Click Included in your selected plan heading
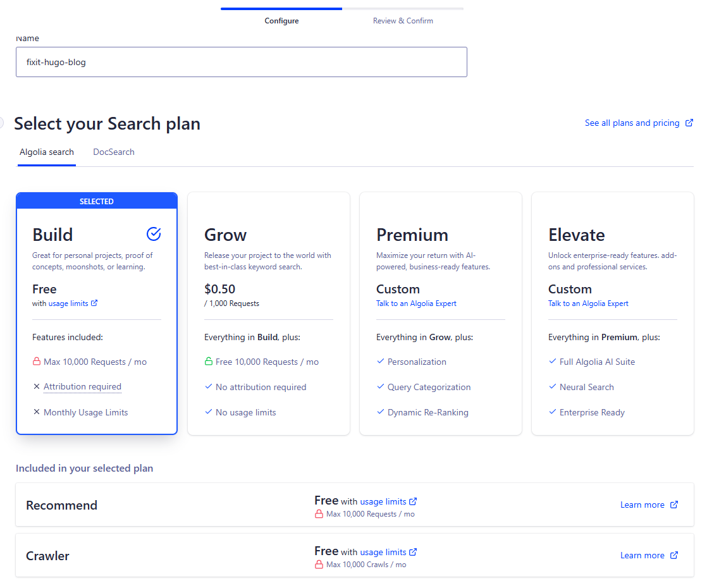Screen dimensions: 707x588 pos(84,468)
